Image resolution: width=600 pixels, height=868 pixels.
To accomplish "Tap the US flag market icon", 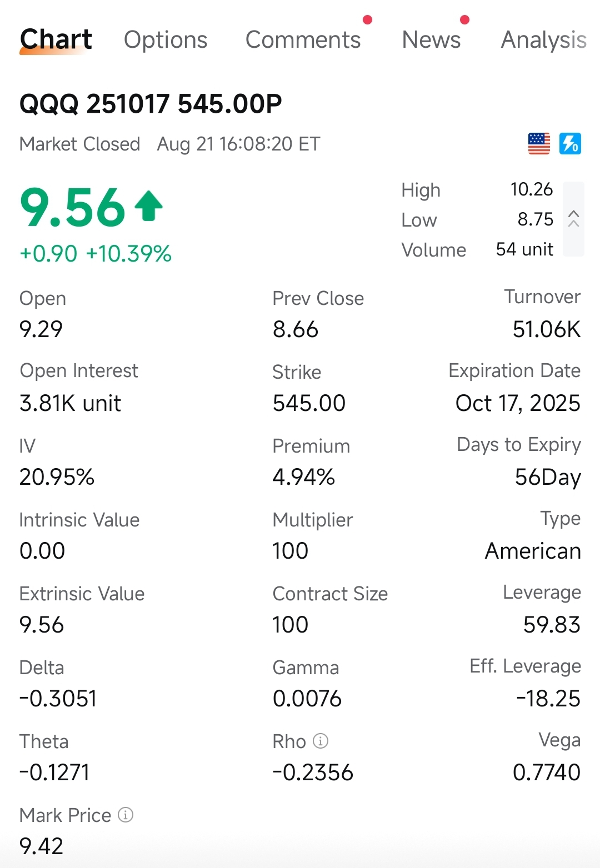I will (538, 144).
